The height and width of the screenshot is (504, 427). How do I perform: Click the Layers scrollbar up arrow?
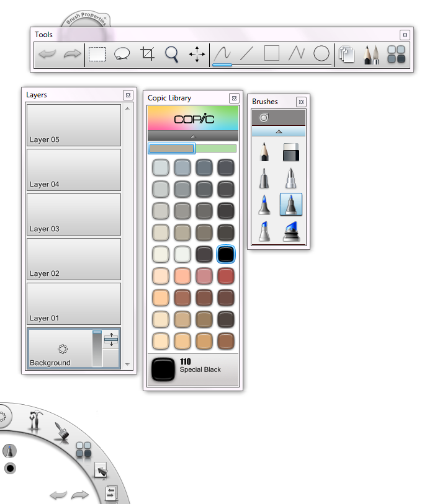coord(127,108)
